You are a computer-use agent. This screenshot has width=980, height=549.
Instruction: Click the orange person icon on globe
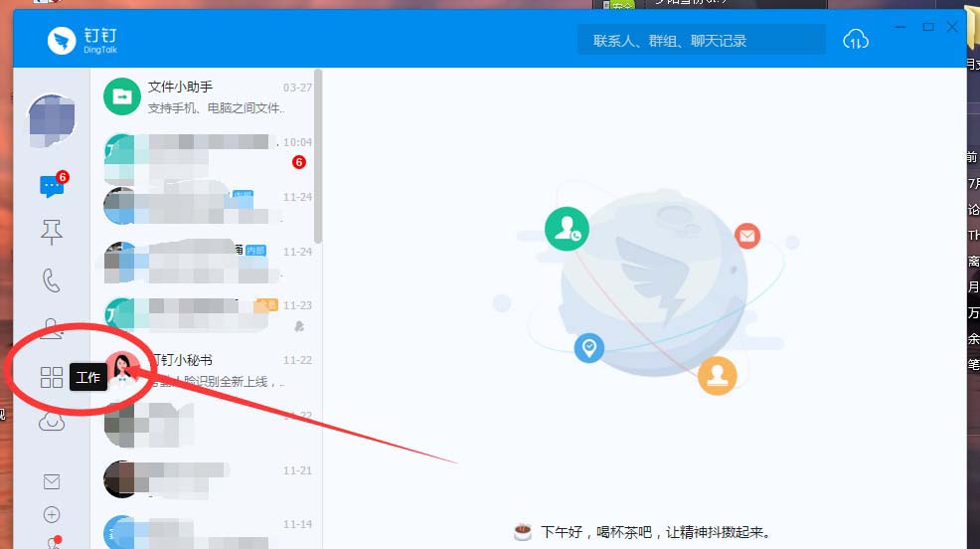pyautogui.click(x=717, y=375)
